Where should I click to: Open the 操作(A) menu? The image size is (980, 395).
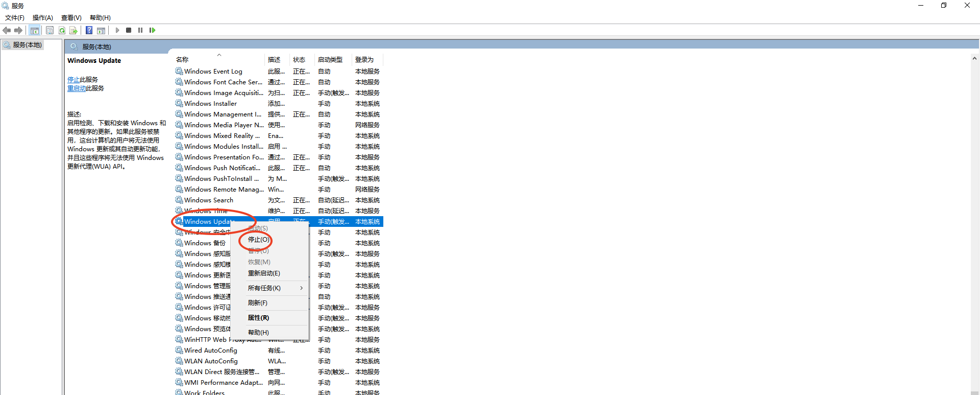42,18
